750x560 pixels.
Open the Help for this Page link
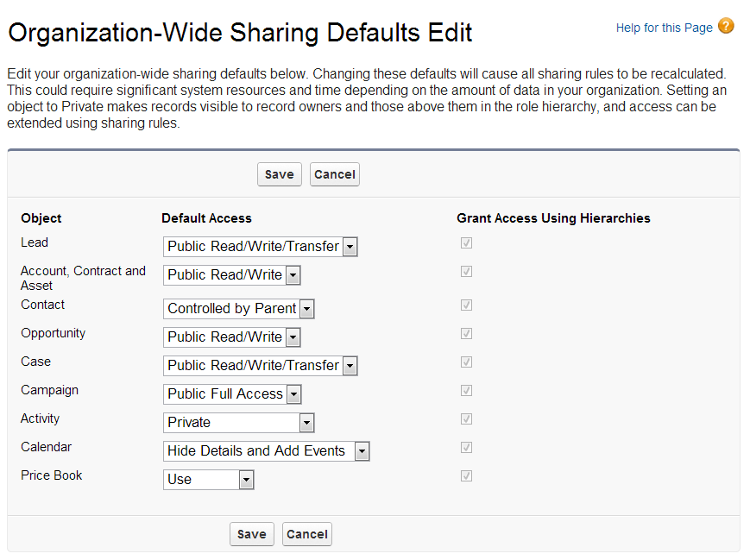point(664,28)
